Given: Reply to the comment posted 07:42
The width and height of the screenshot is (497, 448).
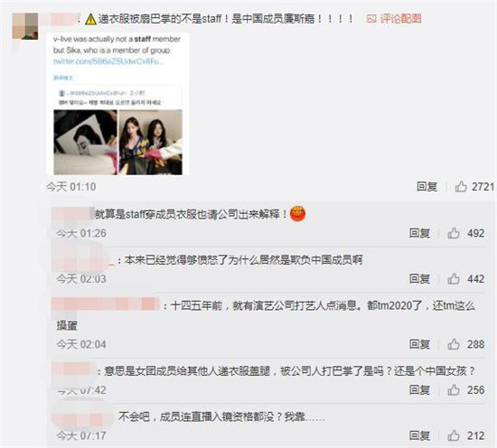Looking at the screenshot, I should tap(419, 389).
